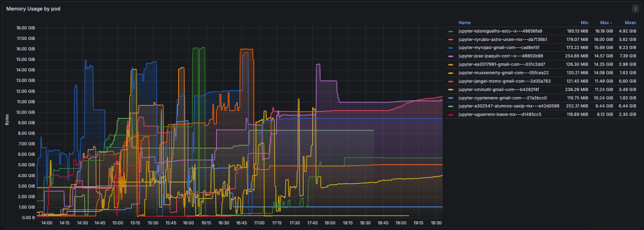Image resolution: width=644 pixels, height=230 pixels.
Task: Click the 14:00 time axis label
Action: (47, 222)
